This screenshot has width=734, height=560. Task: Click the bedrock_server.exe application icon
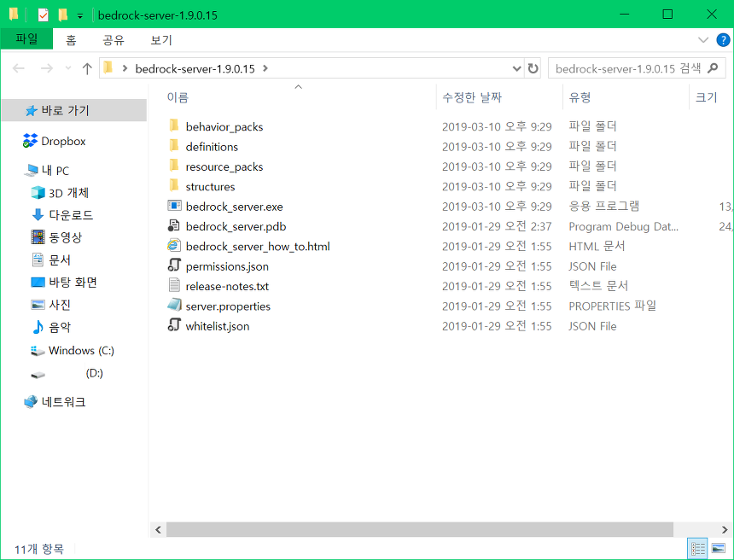(x=174, y=206)
